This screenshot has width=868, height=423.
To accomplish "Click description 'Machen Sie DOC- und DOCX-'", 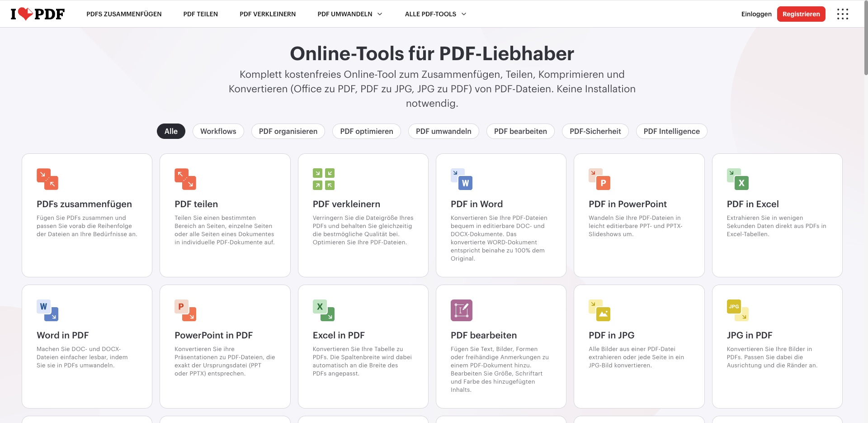I will point(79,349).
